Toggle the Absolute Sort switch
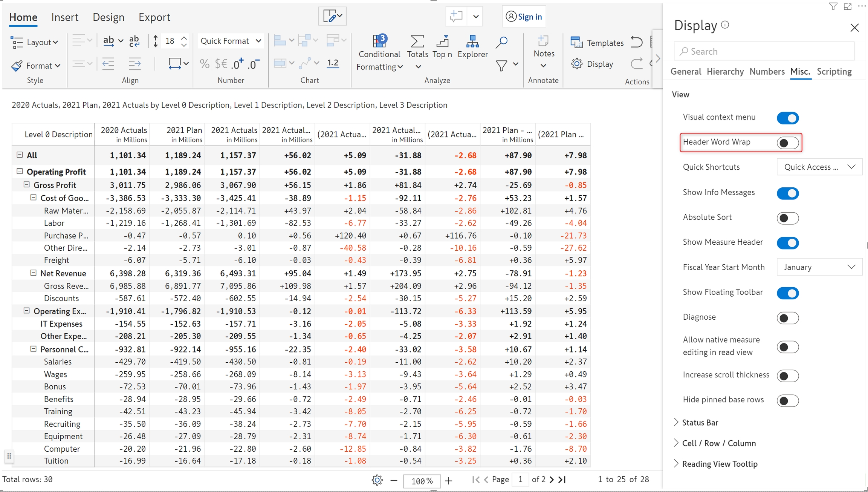 (787, 218)
